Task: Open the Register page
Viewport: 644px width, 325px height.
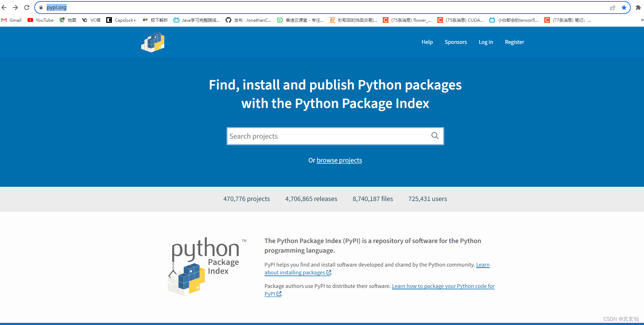Action: pos(514,42)
